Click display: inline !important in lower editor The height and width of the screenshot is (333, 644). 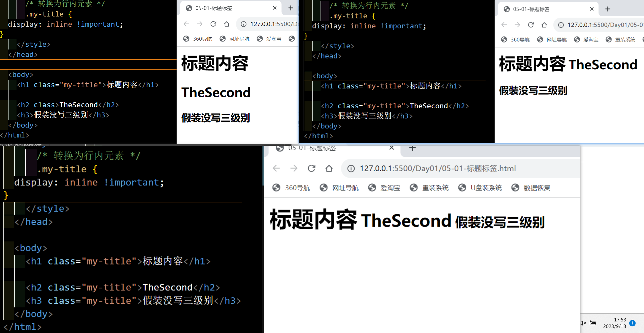pyautogui.click(x=89, y=182)
